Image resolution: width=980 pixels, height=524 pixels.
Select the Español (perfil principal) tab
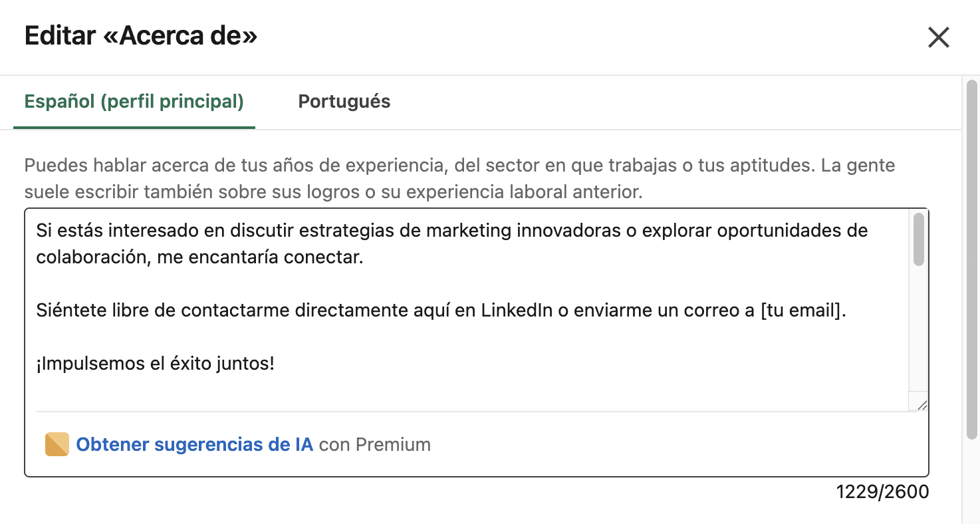134,102
